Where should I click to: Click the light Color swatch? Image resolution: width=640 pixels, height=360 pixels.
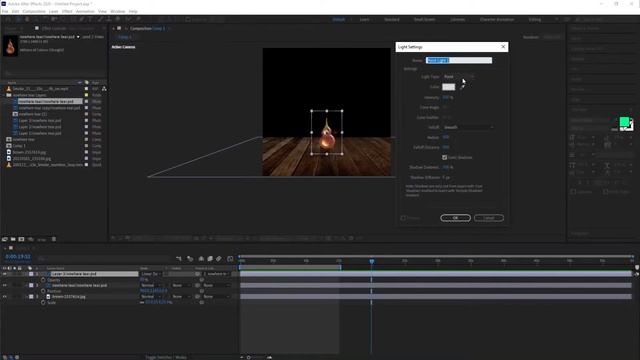[449, 87]
